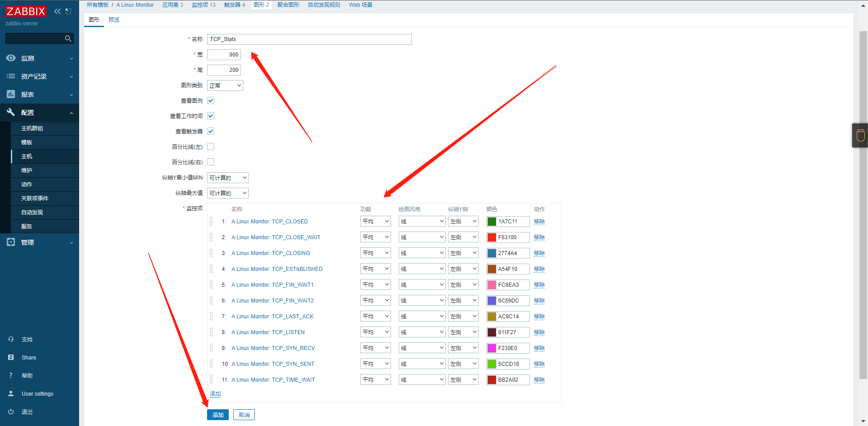Grab the drag handle of TCP_FIN_WAIT1 row
Image resolution: width=868 pixels, height=426 pixels.
click(211, 284)
